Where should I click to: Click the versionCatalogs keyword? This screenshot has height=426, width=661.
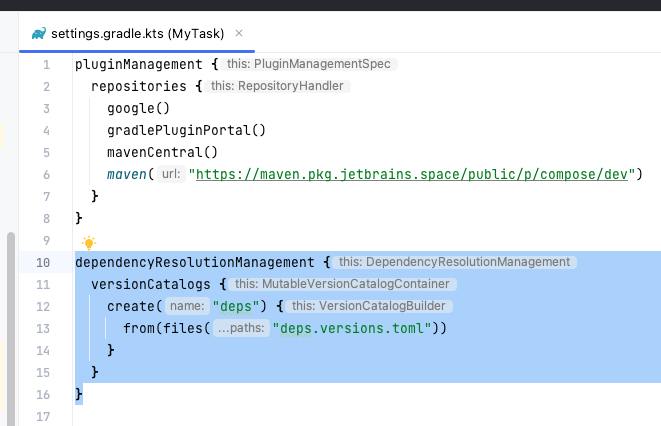(x=150, y=284)
